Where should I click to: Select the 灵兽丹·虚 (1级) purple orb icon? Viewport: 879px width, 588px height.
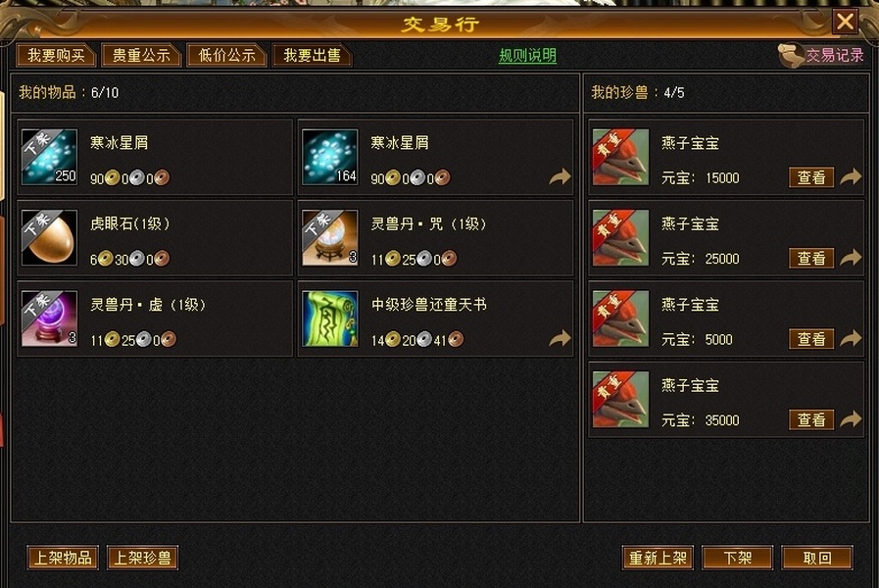[x=49, y=318]
